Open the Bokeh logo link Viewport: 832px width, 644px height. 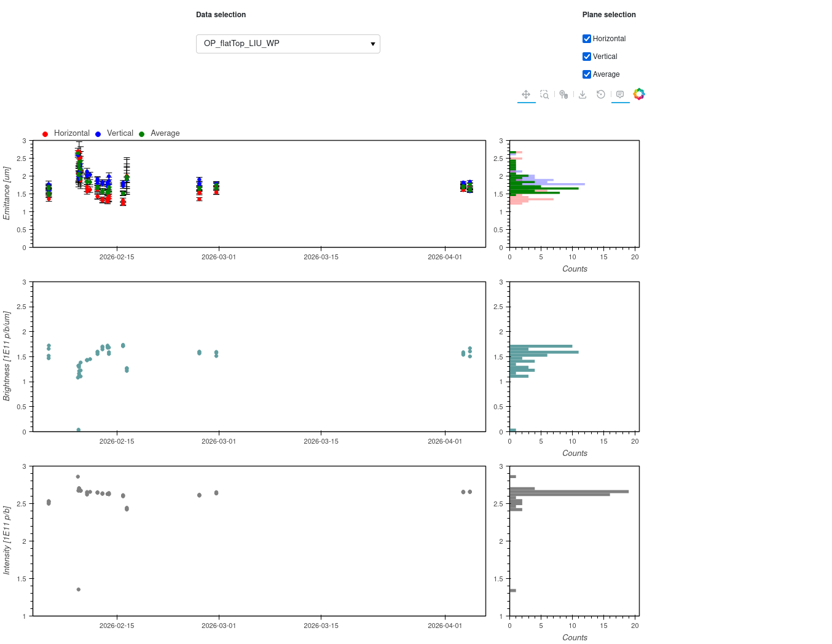(639, 94)
